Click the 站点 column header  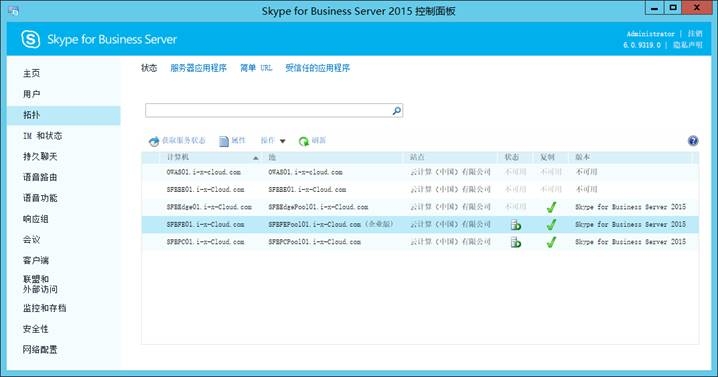417,157
